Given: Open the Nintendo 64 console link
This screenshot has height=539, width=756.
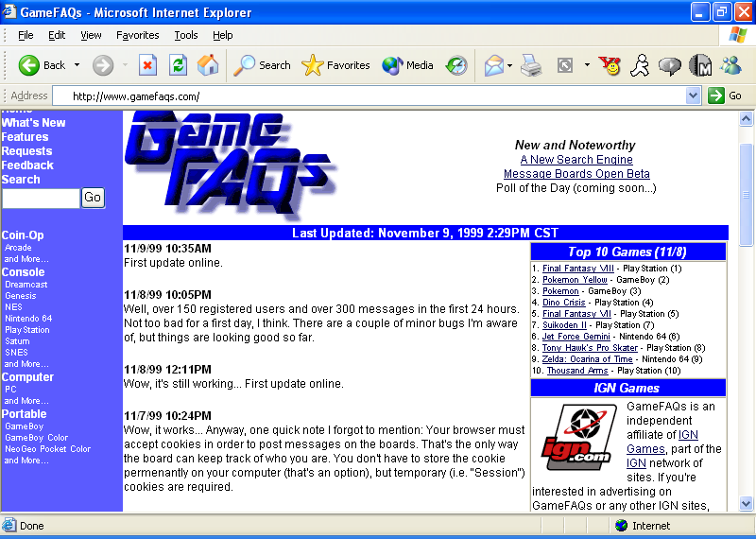Looking at the screenshot, I should 28,319.
